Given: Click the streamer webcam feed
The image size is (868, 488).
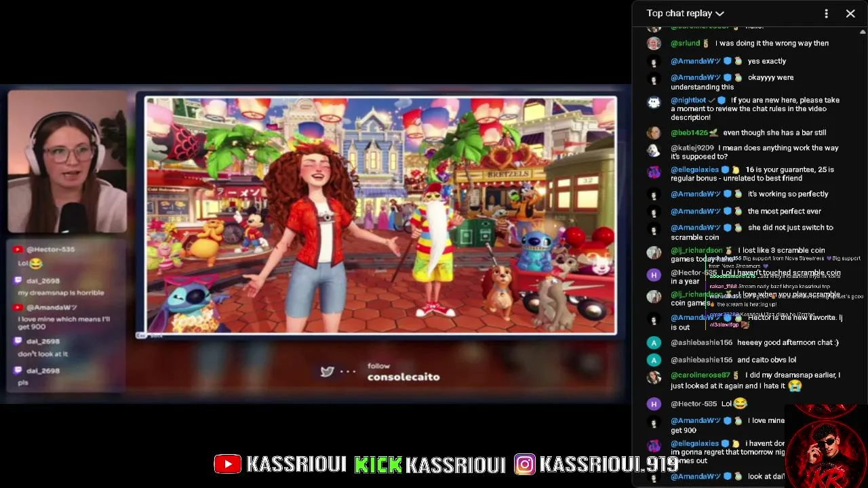Looking at the screenshot, I should click(66, 163).
